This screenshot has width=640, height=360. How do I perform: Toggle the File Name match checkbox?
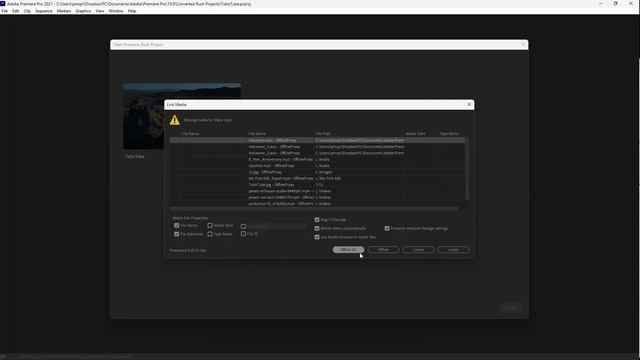pos(177,225)
